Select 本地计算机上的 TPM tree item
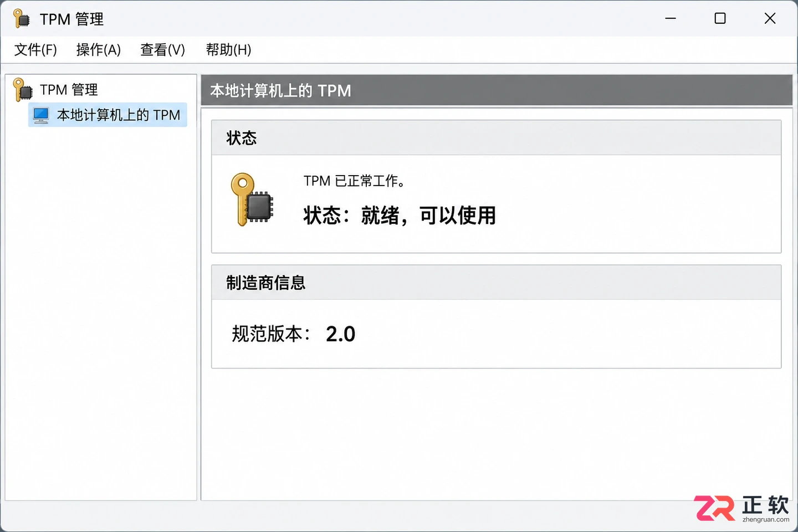Screen dimensions: 798x532 tap(108, 115)
